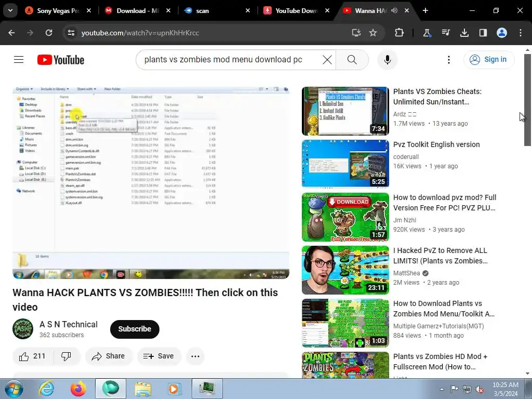Click the video player area
532x399 pixels.
coord(151,182)
